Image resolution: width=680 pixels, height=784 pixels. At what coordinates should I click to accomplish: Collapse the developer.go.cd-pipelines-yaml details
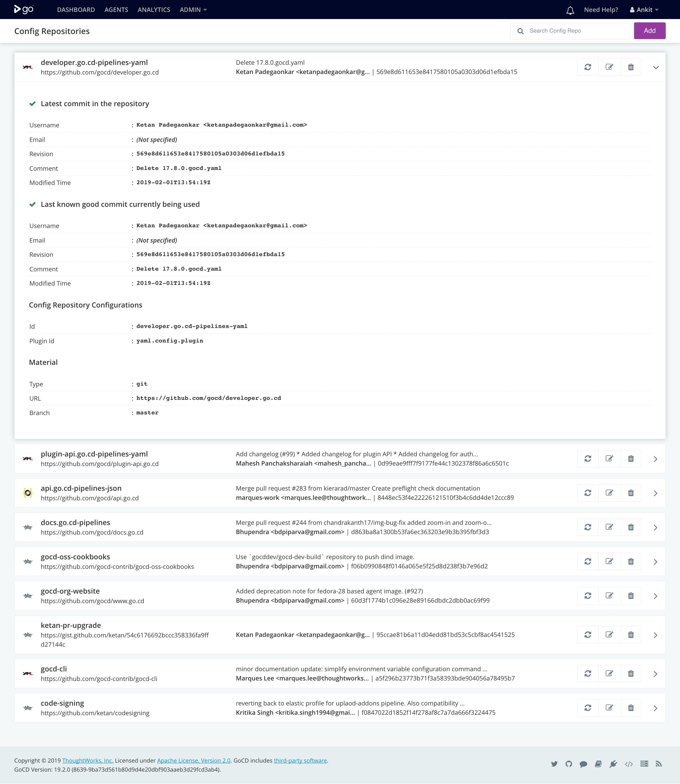click(x=656, y=68)
